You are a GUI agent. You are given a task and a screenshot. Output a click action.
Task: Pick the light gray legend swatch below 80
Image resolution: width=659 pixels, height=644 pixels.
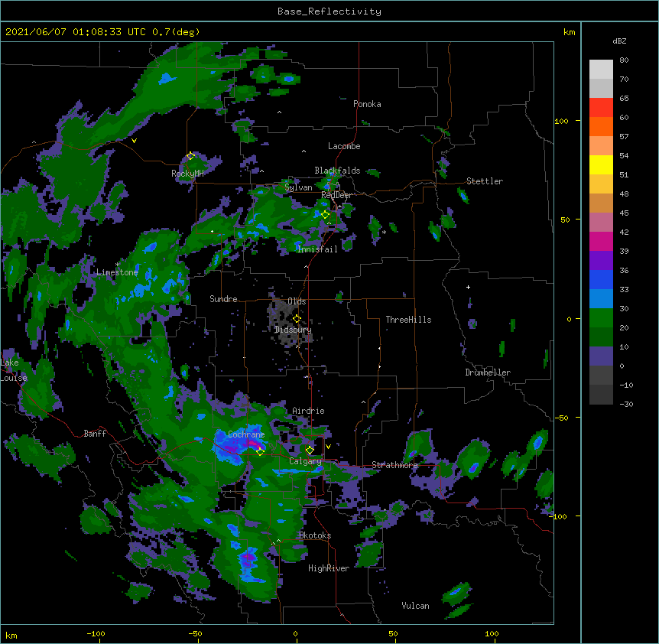pos(601,70)
